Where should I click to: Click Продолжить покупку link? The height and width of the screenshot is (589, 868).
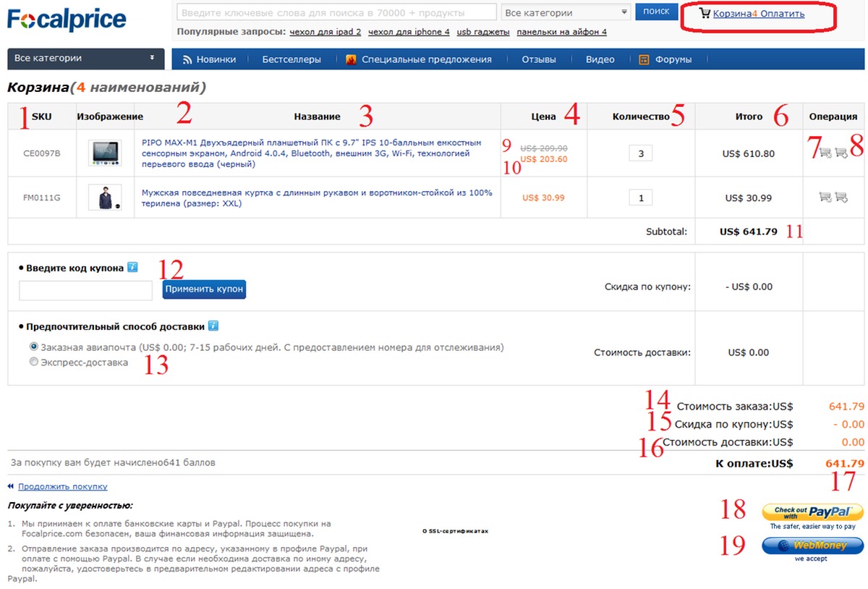coord(63,487)
